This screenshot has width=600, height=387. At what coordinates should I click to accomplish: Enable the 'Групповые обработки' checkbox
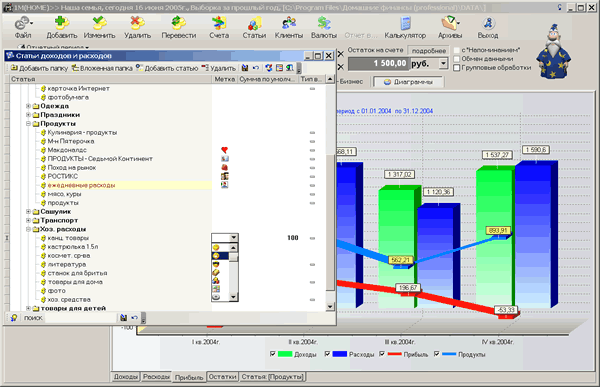pos(457,68)
